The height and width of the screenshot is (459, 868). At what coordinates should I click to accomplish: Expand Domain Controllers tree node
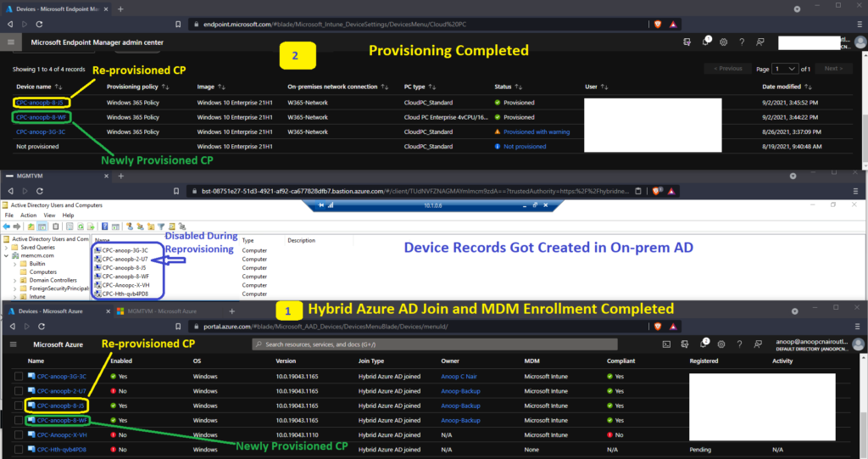(x=15, y=281)
